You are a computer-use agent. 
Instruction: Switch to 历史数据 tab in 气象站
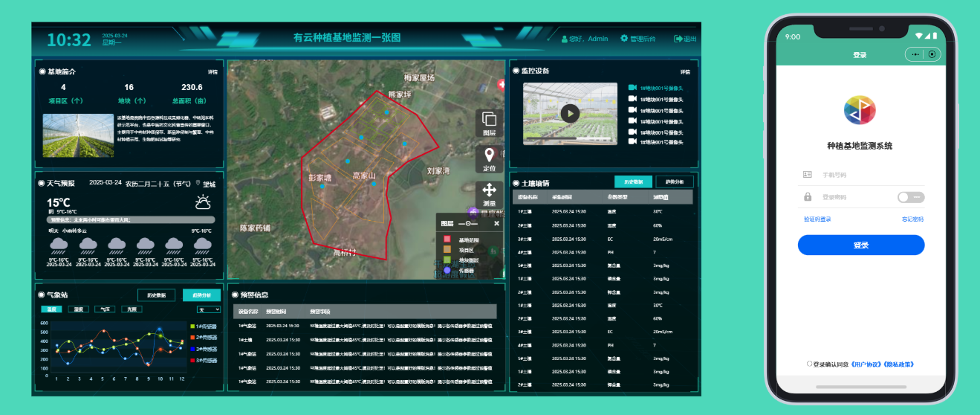[156, 295]
